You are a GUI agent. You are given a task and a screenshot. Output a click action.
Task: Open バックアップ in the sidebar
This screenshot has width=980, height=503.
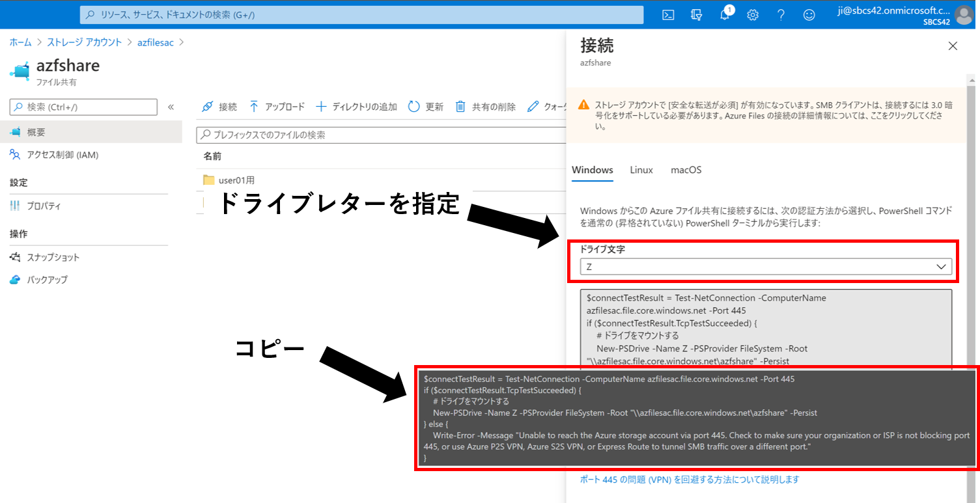(47, 280)
